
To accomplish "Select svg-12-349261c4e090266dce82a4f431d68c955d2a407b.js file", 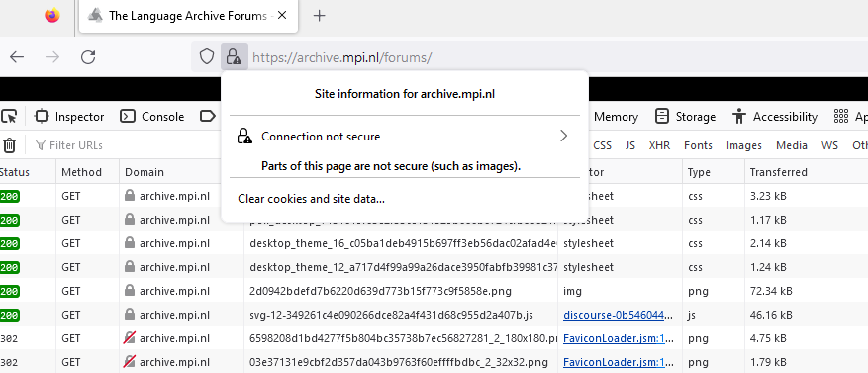I will [391, 315].
